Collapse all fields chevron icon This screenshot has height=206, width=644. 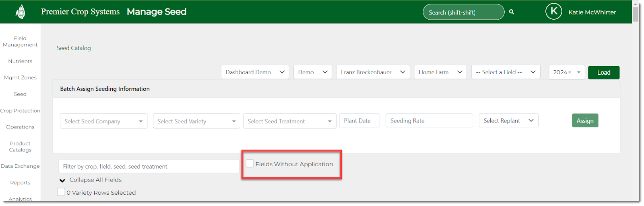pos(62,180)
